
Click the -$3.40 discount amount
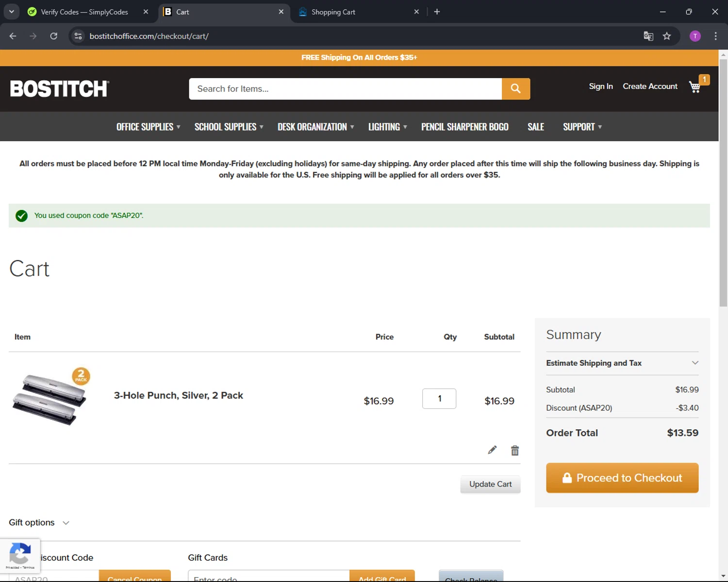[687, 408]
